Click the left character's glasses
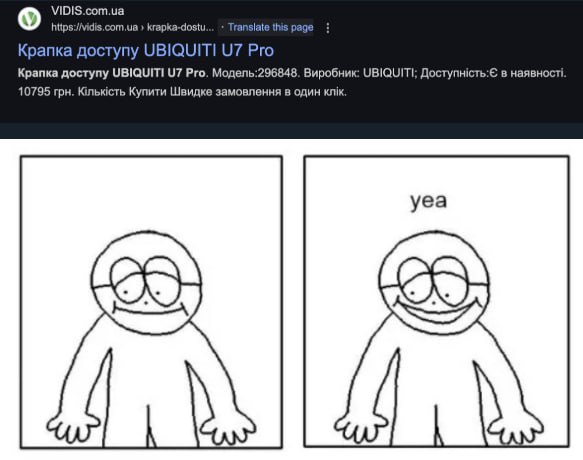 (x=147, y=282)
